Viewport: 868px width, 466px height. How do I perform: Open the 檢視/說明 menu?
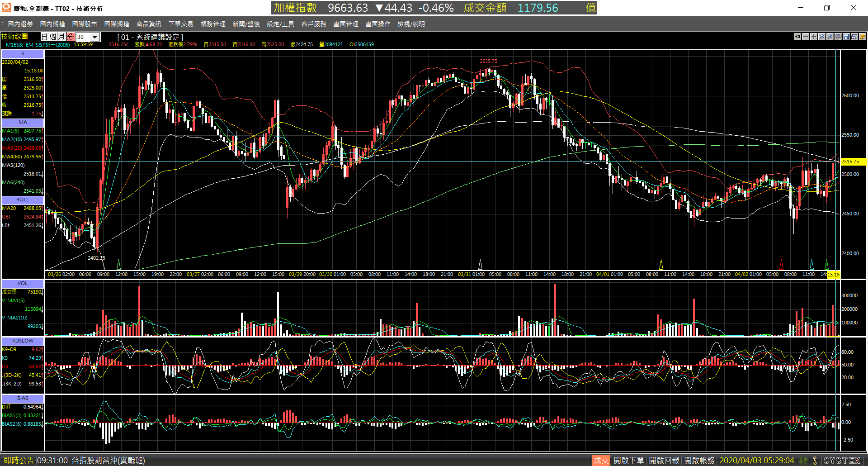tap(411, 24)
